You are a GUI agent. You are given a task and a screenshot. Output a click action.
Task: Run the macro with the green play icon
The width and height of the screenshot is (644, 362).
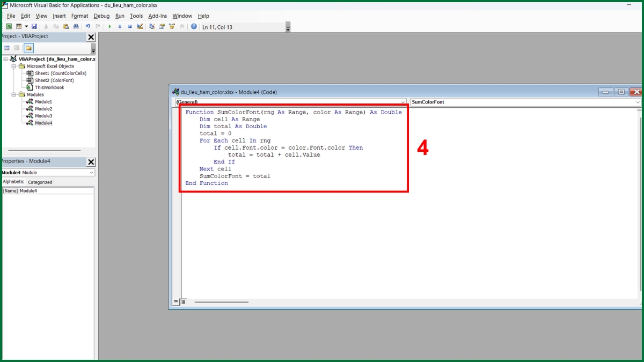[110, 26]
